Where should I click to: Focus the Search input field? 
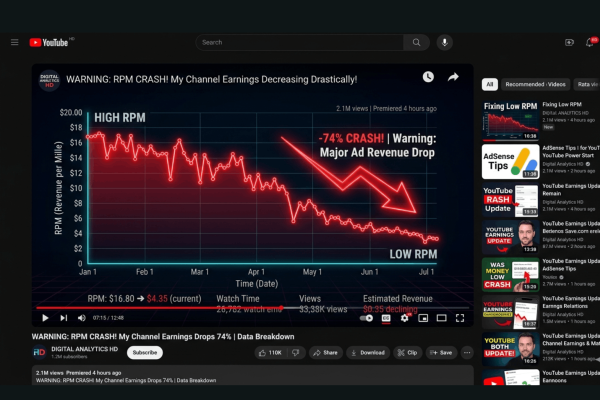tap(299, 42)
